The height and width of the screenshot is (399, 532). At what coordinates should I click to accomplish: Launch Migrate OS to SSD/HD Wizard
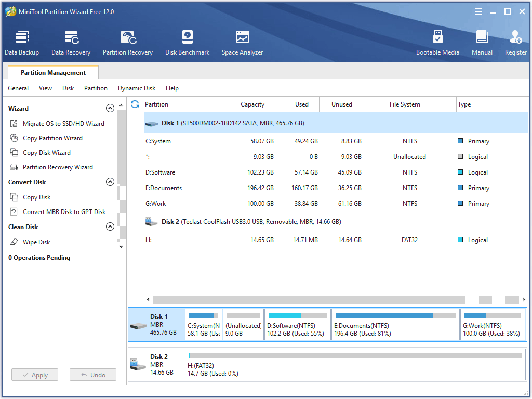click(63, 124)
